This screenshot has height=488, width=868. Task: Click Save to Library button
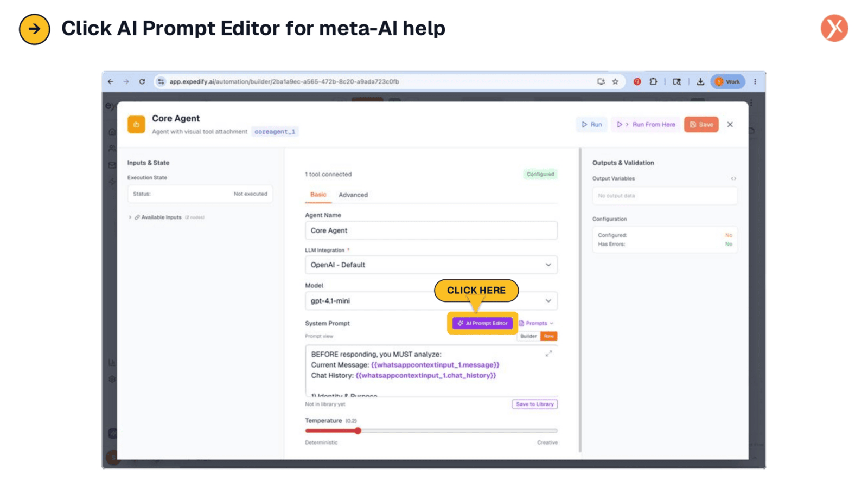(534, 404)
